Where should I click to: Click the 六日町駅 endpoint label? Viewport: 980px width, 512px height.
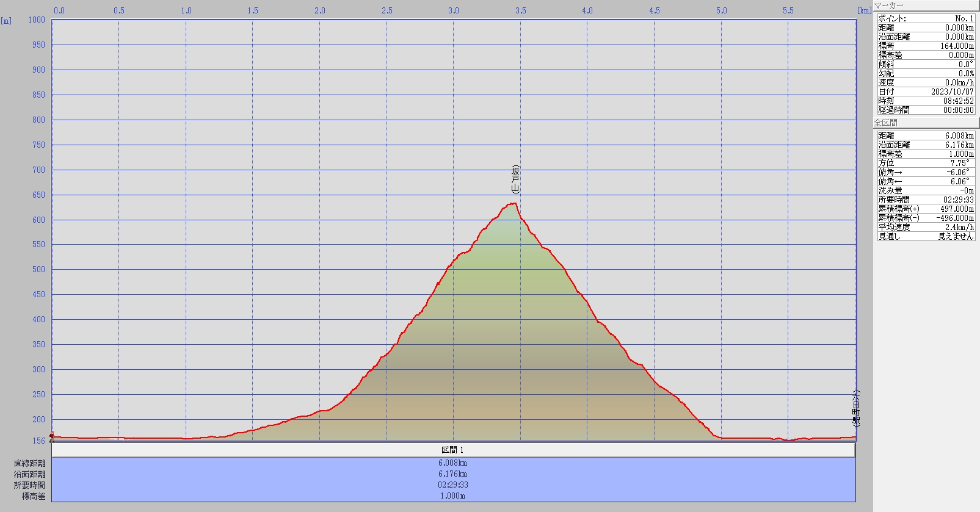(x=856, y=408)
